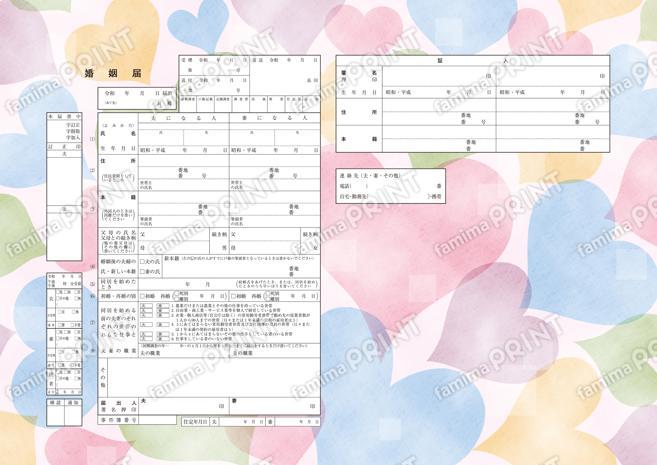Click the 夫の職業 field
The image size is (657, 465).
coord(184,353)
